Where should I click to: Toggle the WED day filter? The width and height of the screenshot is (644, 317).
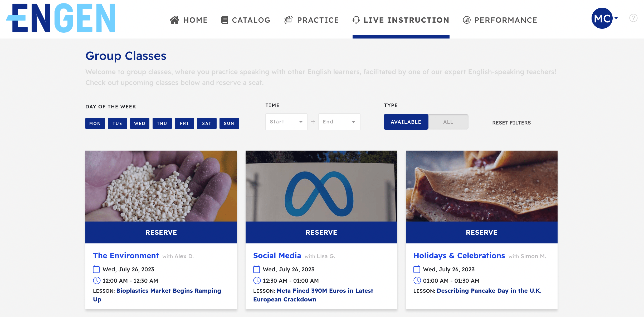[x=140, y=123]
